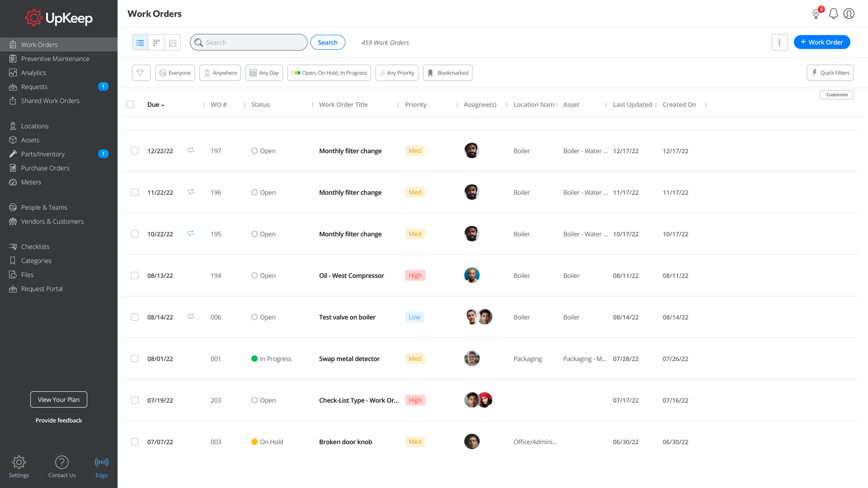This screenshot has width=868, height=488.
Task: Select the grid view icon
Action: [x=156, y=42]
